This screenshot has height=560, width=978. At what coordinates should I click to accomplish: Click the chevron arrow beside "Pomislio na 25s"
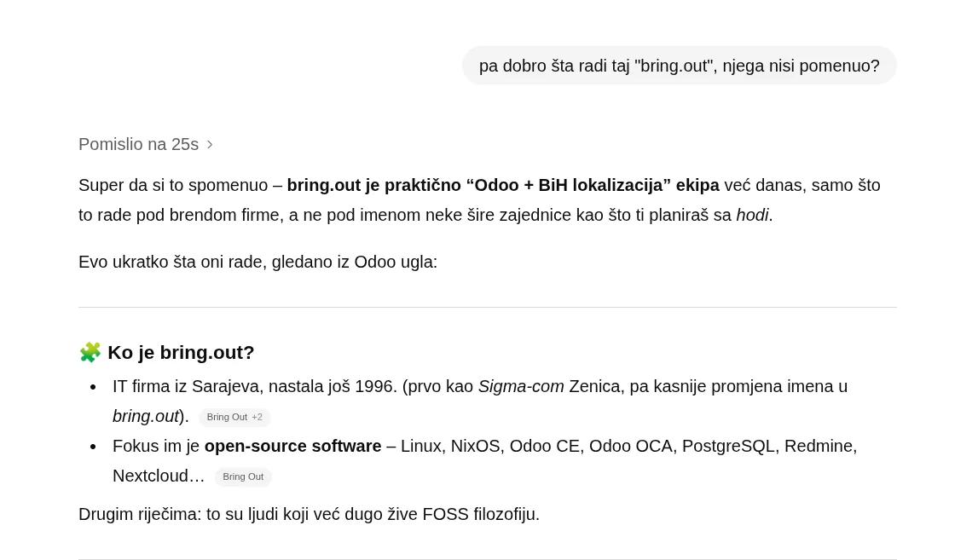click(210, 145)
